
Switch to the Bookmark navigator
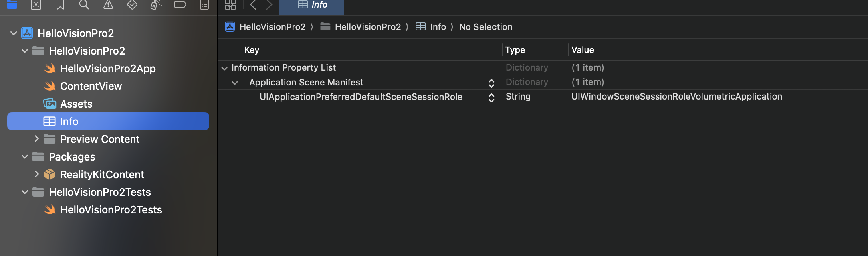pyautogui.click(x=60, y=5)
